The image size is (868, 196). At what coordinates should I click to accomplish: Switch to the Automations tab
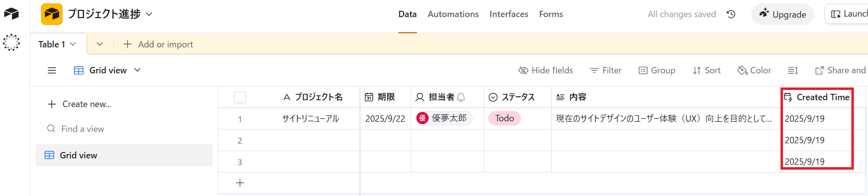[x=453, y=14]
